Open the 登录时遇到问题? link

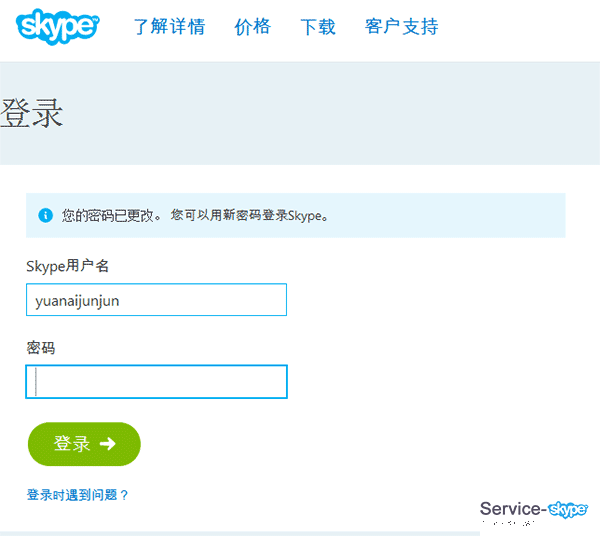pos(78,495)
